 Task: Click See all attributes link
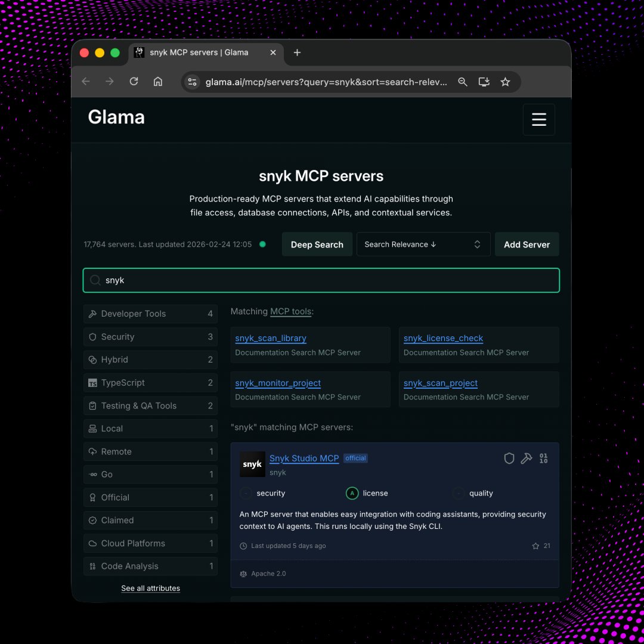pos(150,589)
